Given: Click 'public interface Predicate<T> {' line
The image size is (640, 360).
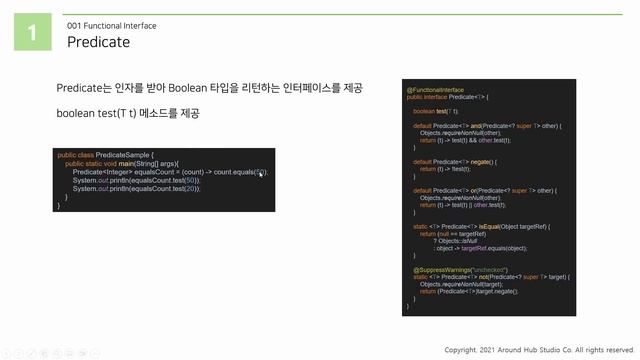Looking at the screenshot, I should point(447,97).
